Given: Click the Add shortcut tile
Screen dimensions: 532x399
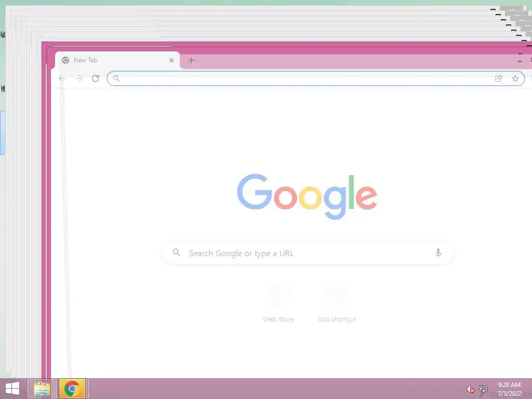Looking at the screenshot, I should [x=337, y=304].
